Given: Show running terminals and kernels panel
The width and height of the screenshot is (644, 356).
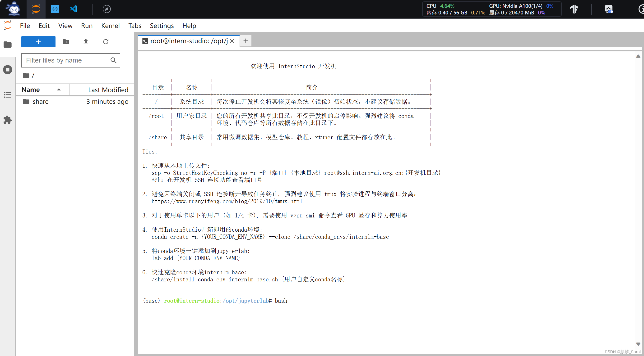Looking at the screenshot, I should (8, 70).
